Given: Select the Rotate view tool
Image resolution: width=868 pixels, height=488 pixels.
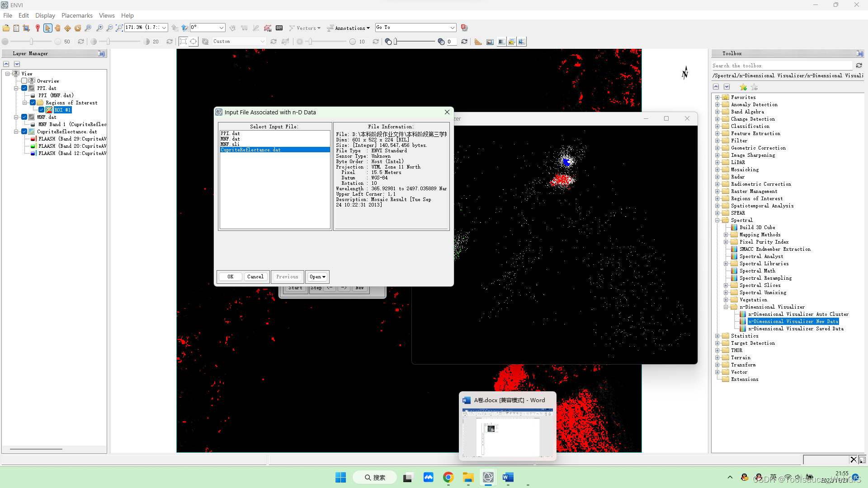Looking at the screenshot, I should point(78,28).
